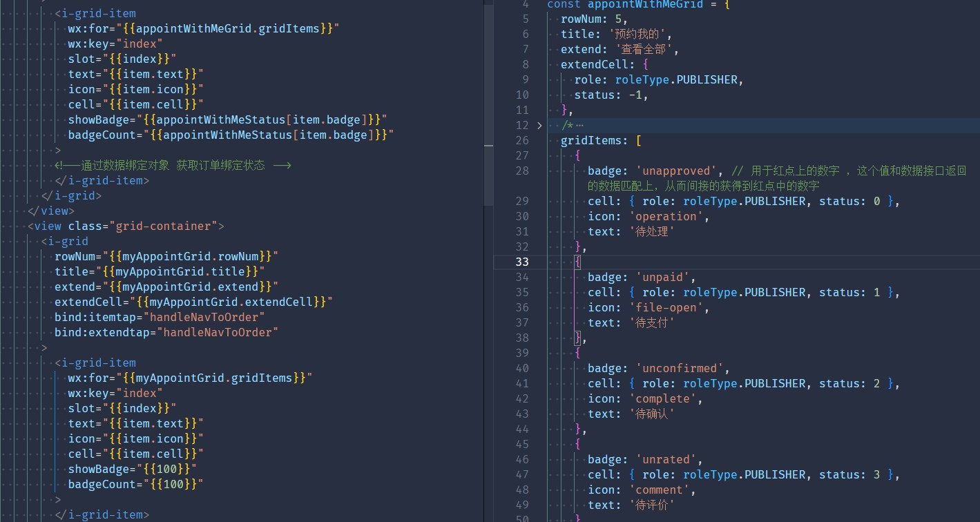Click the 'status: -1,' line
This screenshot has width=980, height=522.
coord(611,95)
